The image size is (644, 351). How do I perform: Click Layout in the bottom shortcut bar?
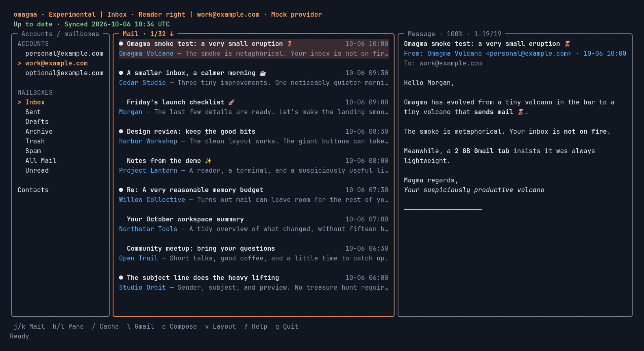click(220, 327)
